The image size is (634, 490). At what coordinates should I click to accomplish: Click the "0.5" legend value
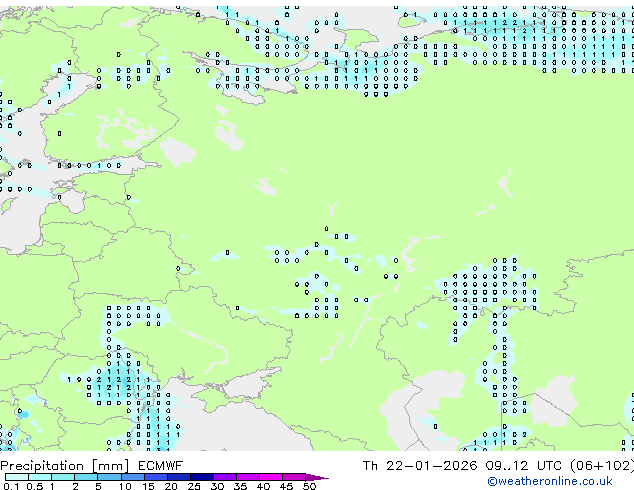34,486
